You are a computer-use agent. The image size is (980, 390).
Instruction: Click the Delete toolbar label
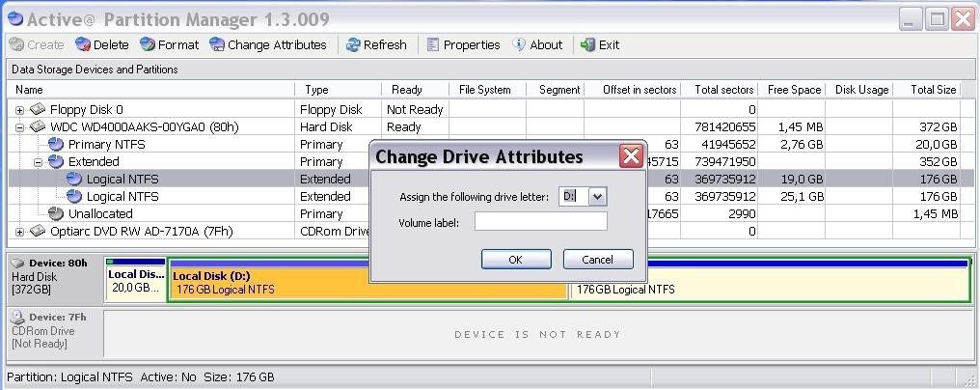pyautogui.click(x=111, y=45)
